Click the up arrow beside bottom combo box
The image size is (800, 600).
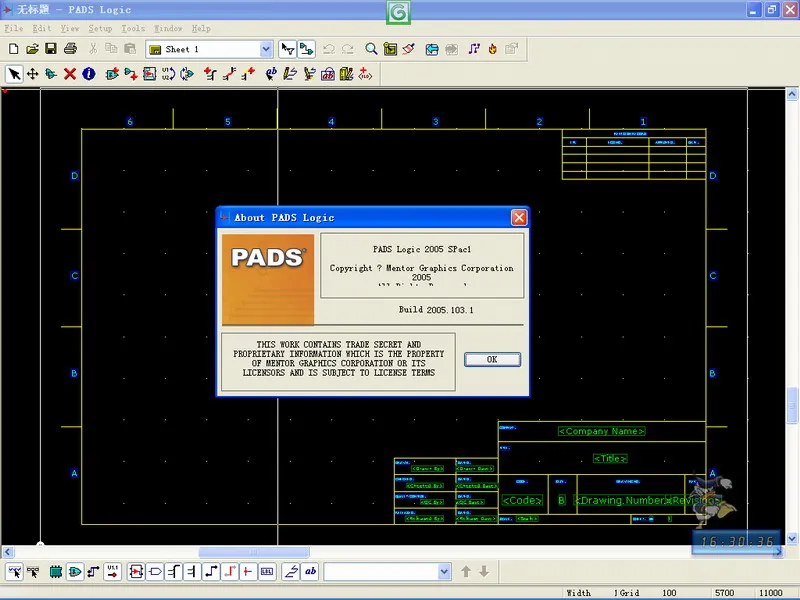[466, 572]
